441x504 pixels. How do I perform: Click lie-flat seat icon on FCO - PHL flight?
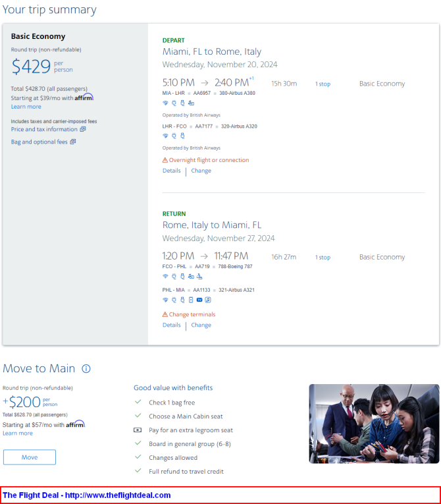coord(199,277)
